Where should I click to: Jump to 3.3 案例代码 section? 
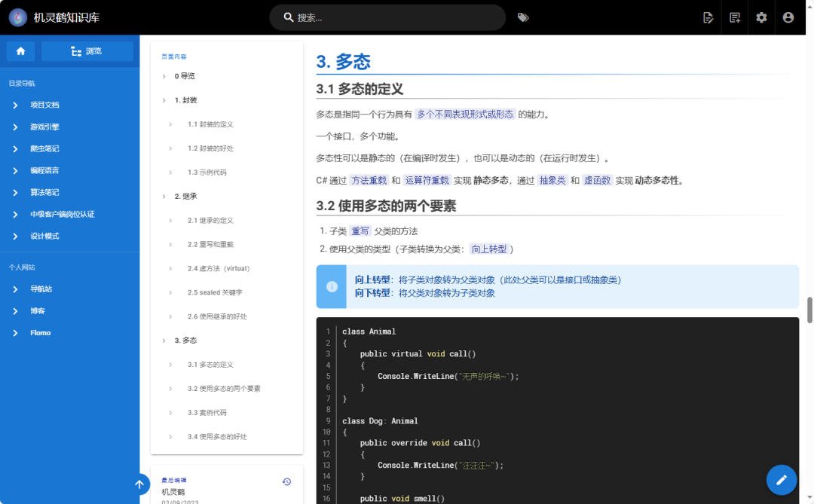pyautogui.click(x=207, y=413)
